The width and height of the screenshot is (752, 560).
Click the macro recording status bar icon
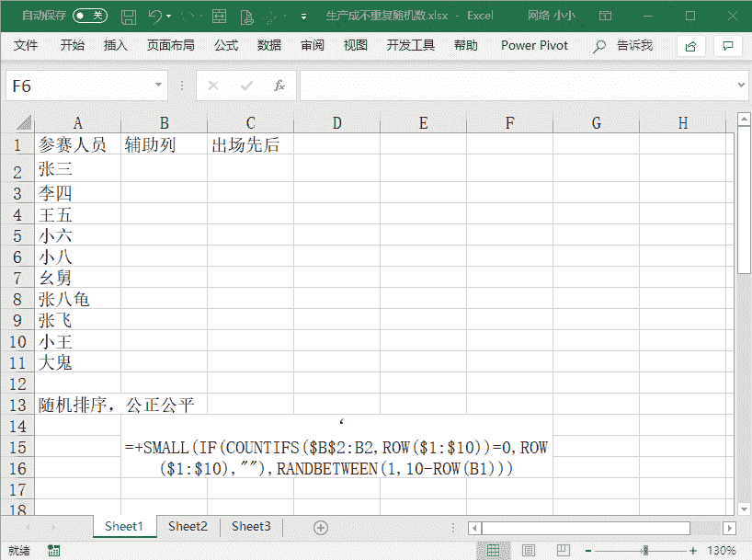[53, 551]
